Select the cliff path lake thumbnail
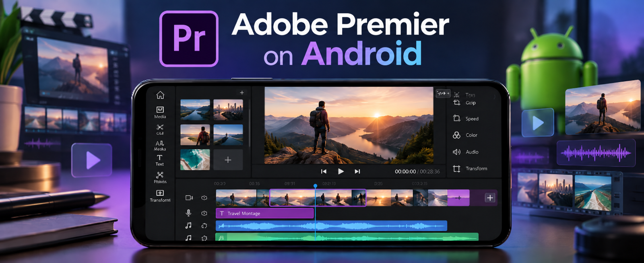 228,135
